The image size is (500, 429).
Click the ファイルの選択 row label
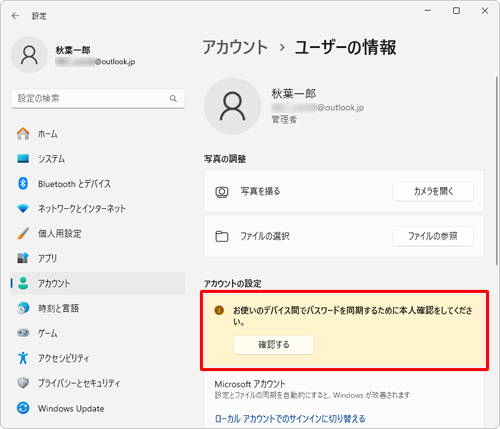[x=265, y=236]
